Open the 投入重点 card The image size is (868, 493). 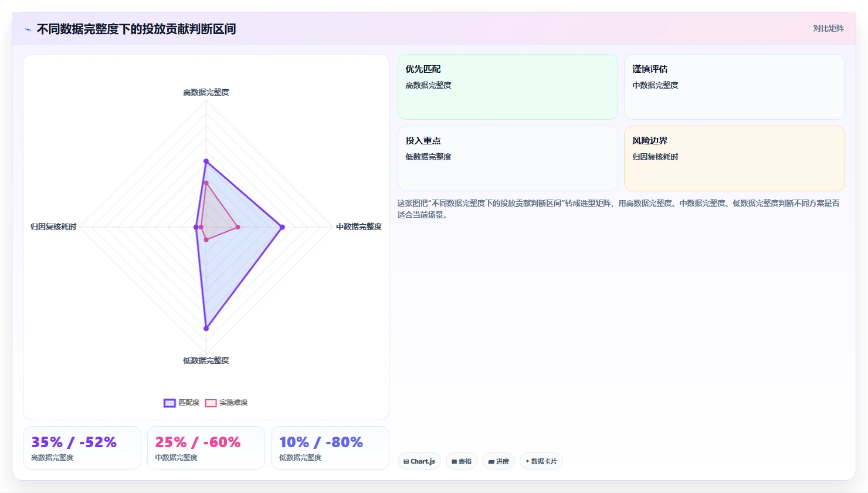click(508, 158)
